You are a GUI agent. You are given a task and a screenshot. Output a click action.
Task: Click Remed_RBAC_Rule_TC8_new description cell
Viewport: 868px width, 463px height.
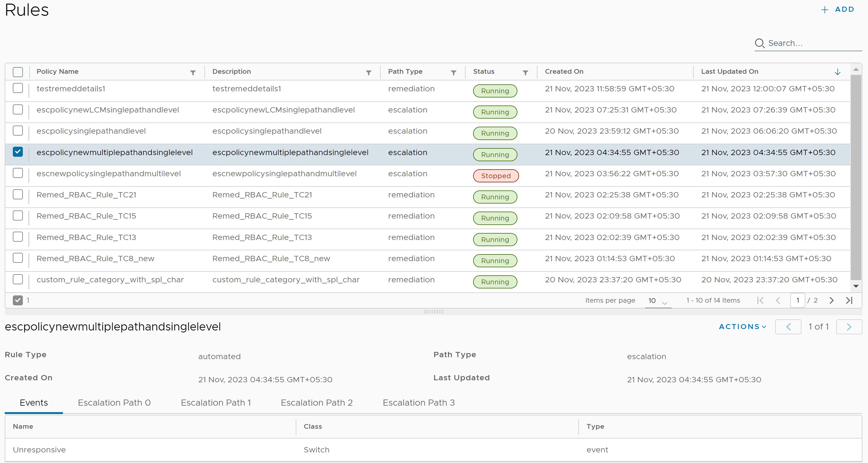coord(271,258)
